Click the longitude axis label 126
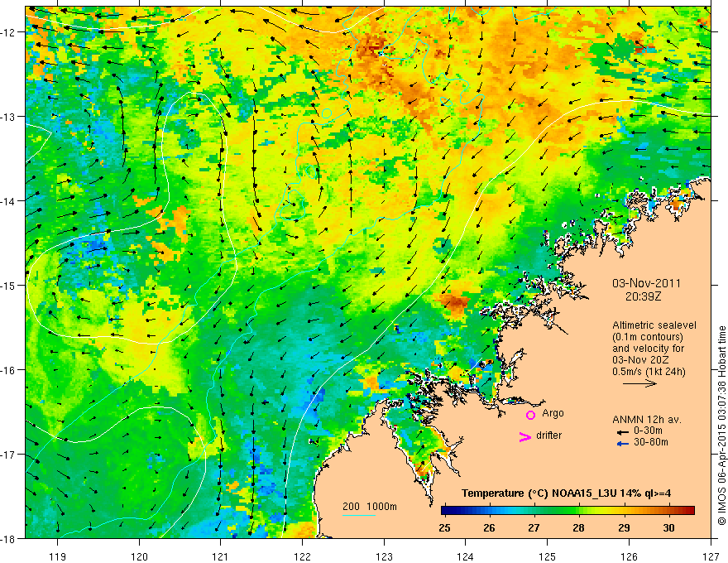 click(x=629, y=556)
